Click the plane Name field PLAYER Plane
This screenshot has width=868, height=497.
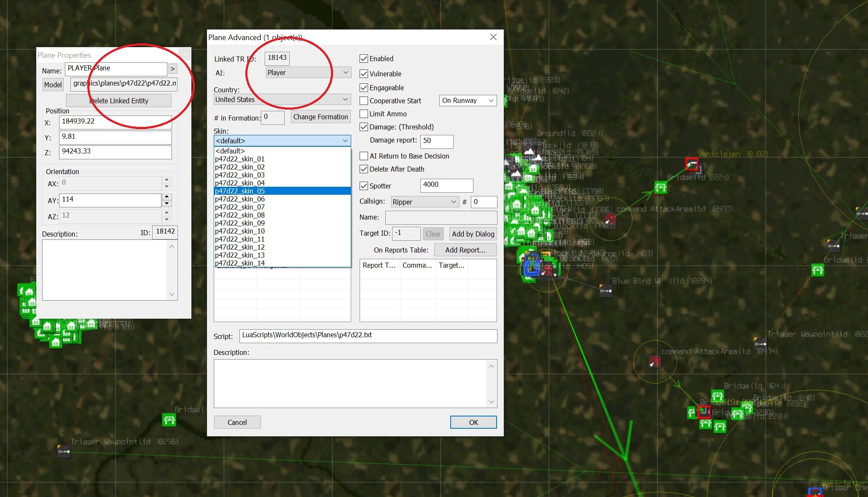click(x=116, y=69)
